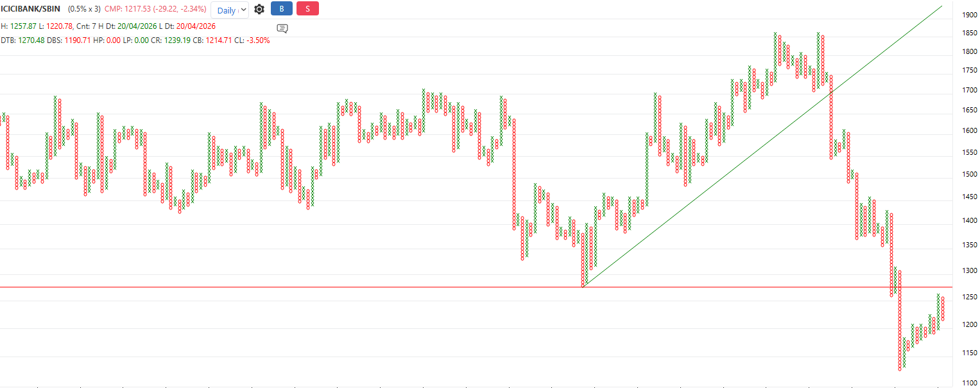Click the comment note icon
980x388 pixels.
tap(282, 28)
